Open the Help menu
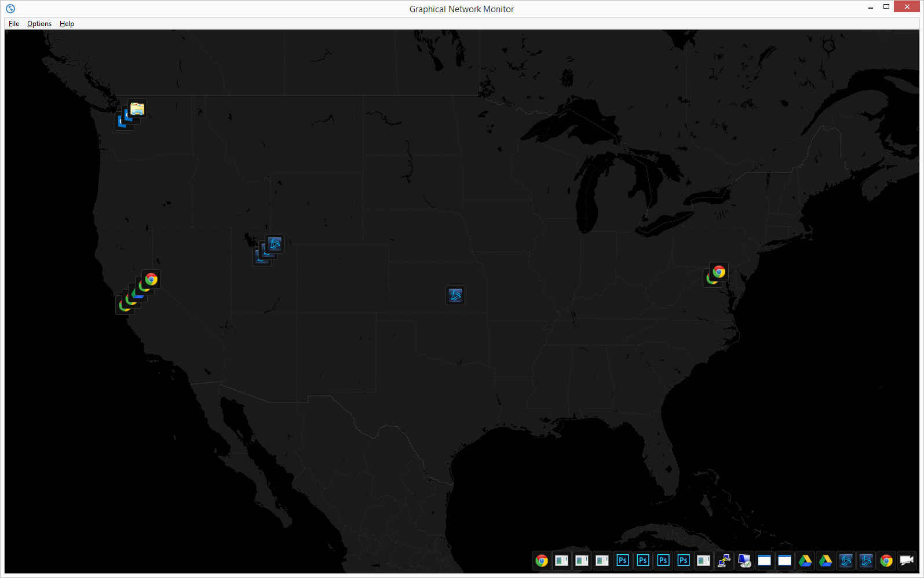This screenshot has width=924, height=578. point(67,24)
